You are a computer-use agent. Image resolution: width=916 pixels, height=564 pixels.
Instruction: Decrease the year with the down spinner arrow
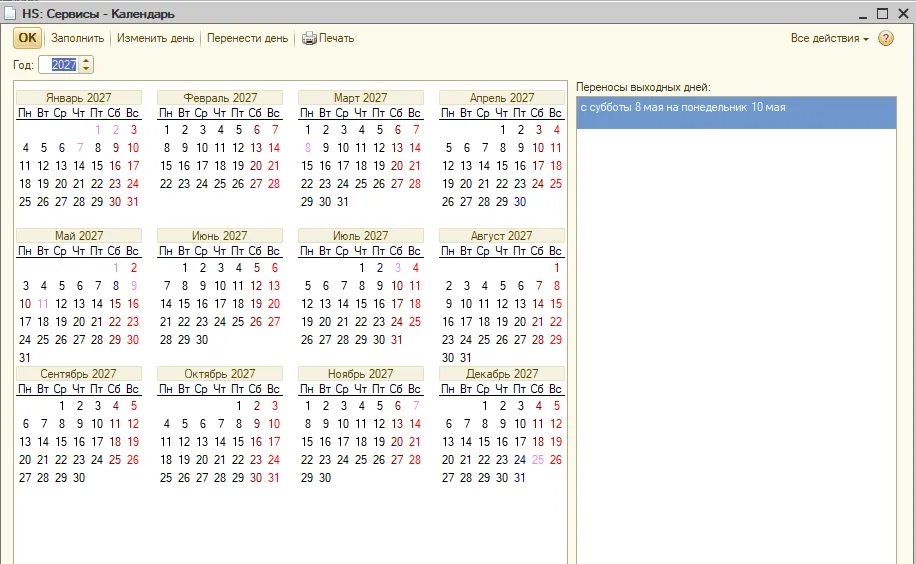[x=86, y=68]
